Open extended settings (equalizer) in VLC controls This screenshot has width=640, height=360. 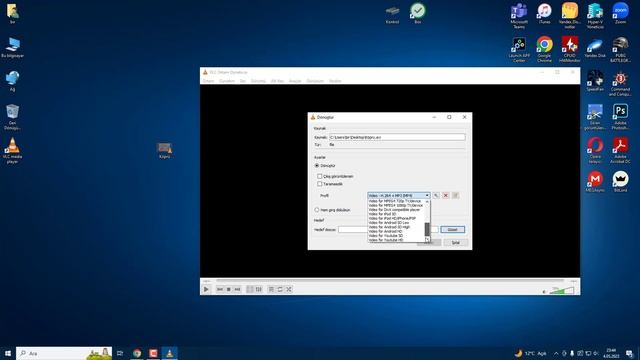coord(259,289)
